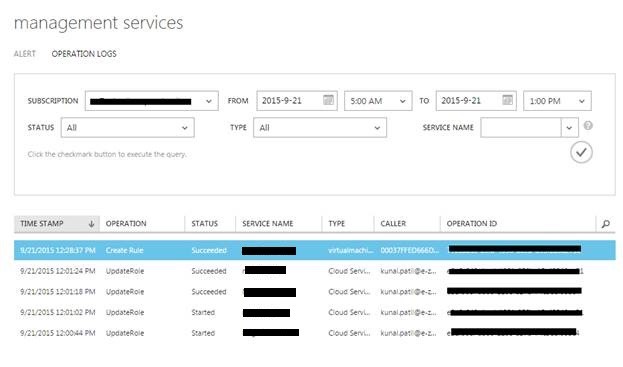This screenshot has width=623, height=367.
Task: Sort by OPERATION column header
Action: pyautogui.click(x=126, y=224)
